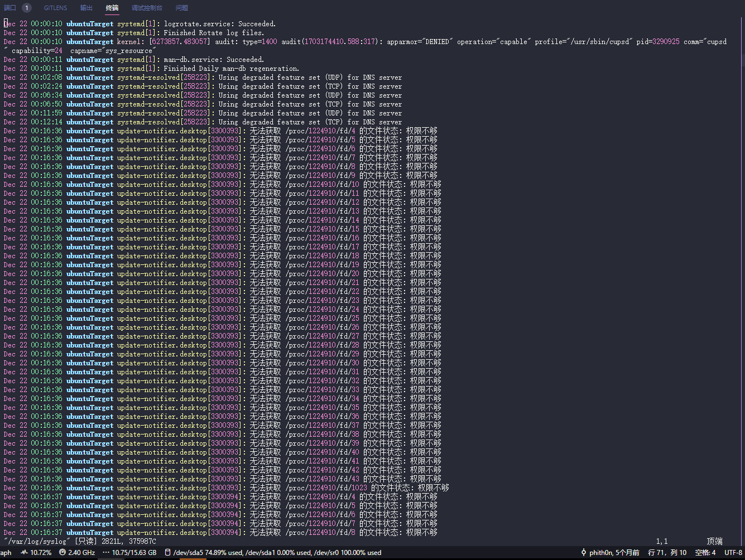
Task: Click the 10.75/15.63 GB memory status entry
Action: [x=134, y=553]
